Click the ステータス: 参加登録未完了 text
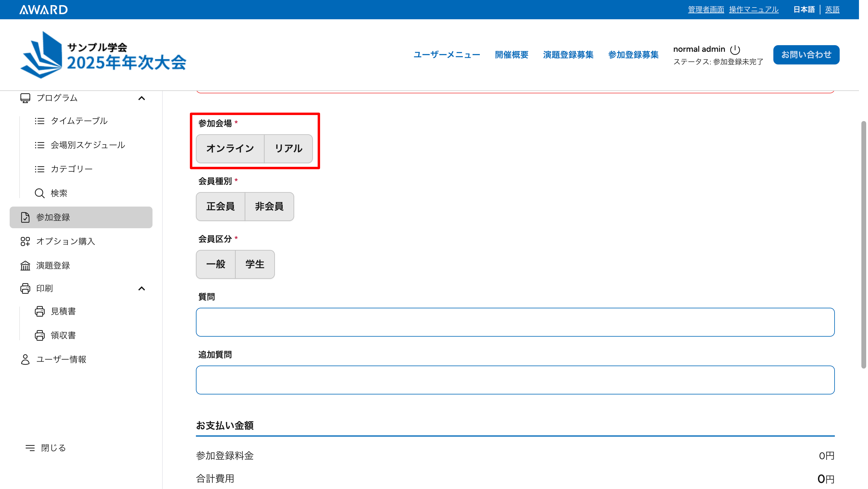 coord(718,62)
